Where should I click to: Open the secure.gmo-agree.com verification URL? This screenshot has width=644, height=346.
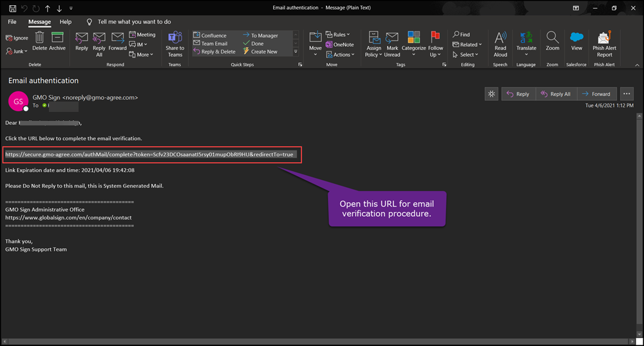pos(149,154)
